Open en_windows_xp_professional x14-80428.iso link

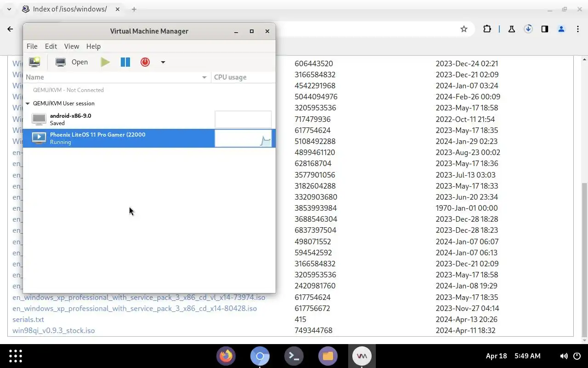[x=135, y=308]
